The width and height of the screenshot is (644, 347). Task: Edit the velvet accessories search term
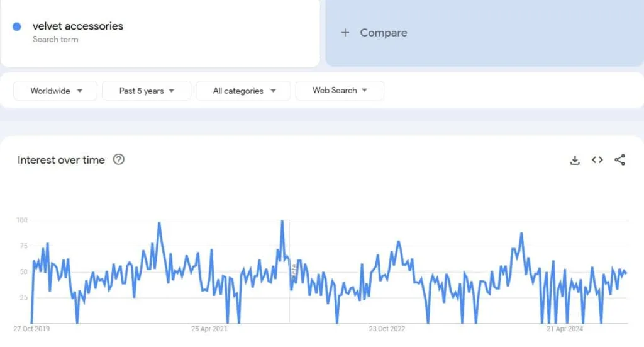pos(78,26)
